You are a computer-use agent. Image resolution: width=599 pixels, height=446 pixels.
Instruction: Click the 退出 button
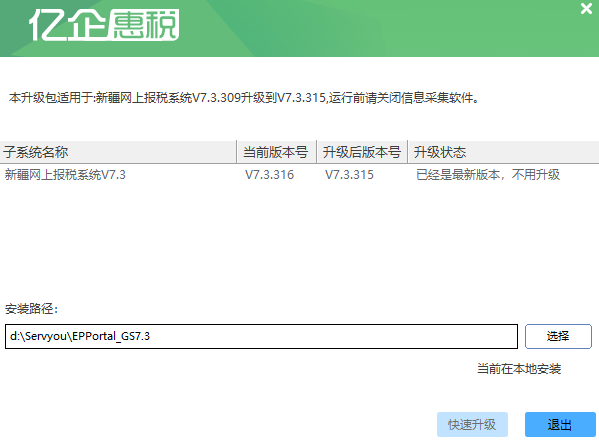[x=560, y=424]
